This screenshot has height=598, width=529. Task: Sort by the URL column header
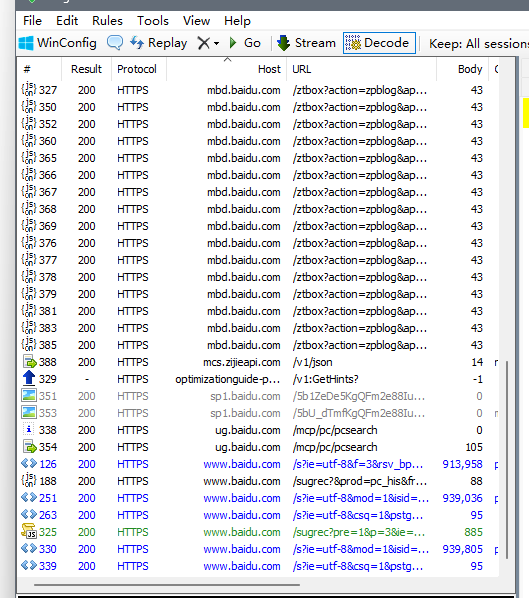click(362, 69)
